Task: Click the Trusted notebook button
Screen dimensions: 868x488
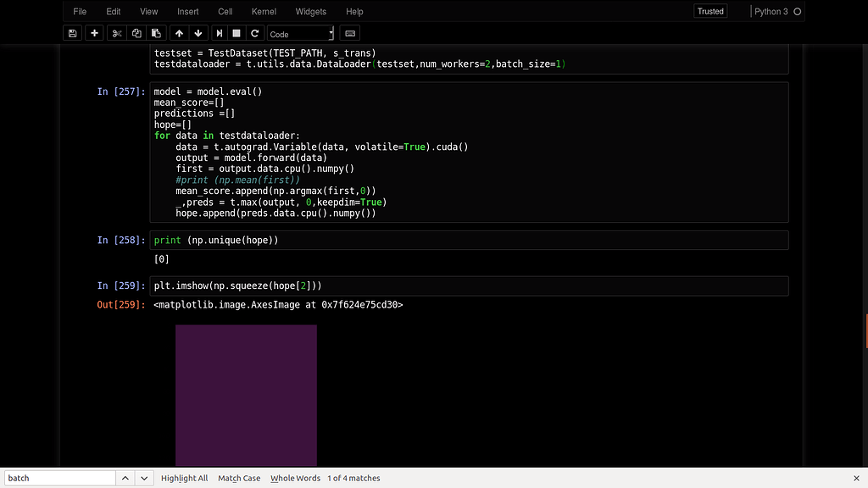Action: [710, 11]
